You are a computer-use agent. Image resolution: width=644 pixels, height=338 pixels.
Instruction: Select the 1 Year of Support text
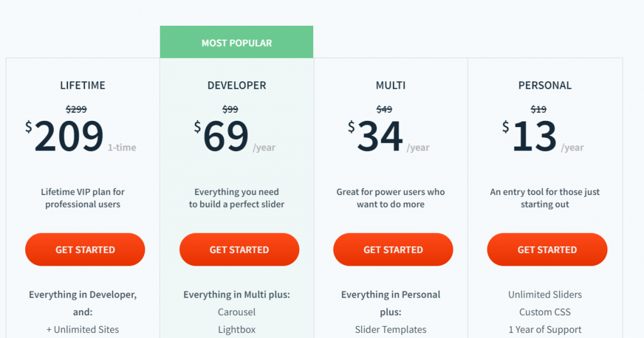pos(545,329)
